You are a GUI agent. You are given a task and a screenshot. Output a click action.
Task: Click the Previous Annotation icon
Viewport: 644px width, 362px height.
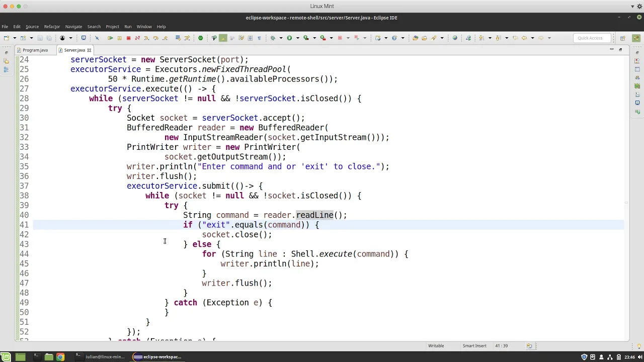(x=498, y=38)
